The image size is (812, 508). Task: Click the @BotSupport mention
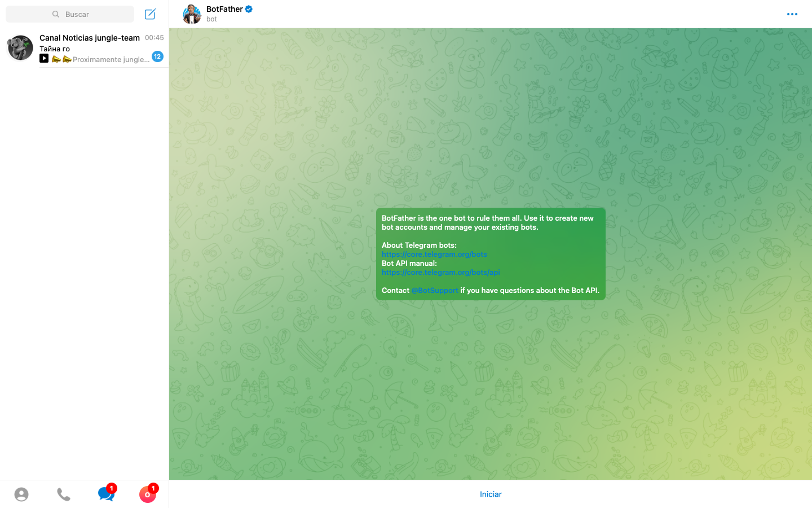point(434,290)
